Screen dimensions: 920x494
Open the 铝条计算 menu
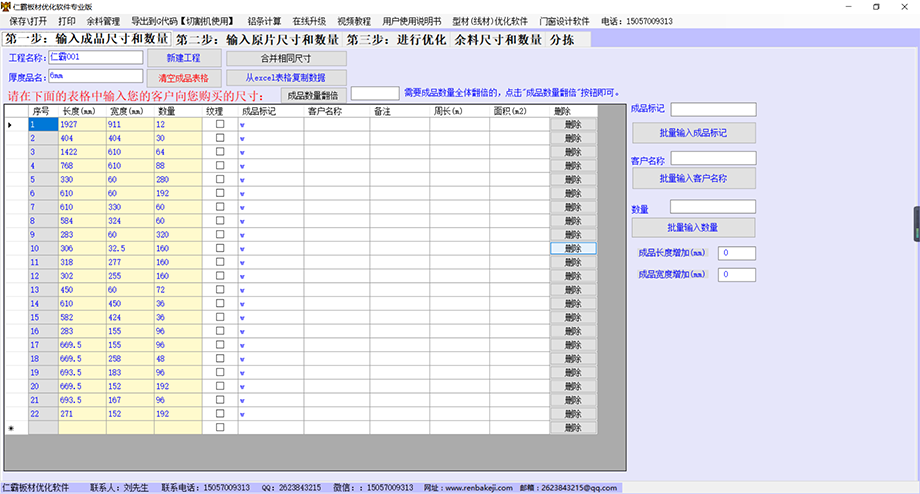[x=264, y=21]
